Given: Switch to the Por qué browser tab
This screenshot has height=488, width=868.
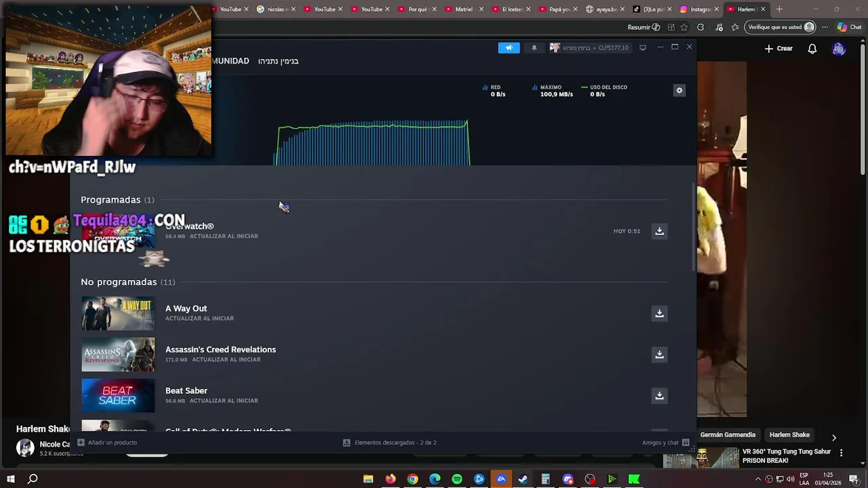Looking at the screenshot, I should [417, 9].
